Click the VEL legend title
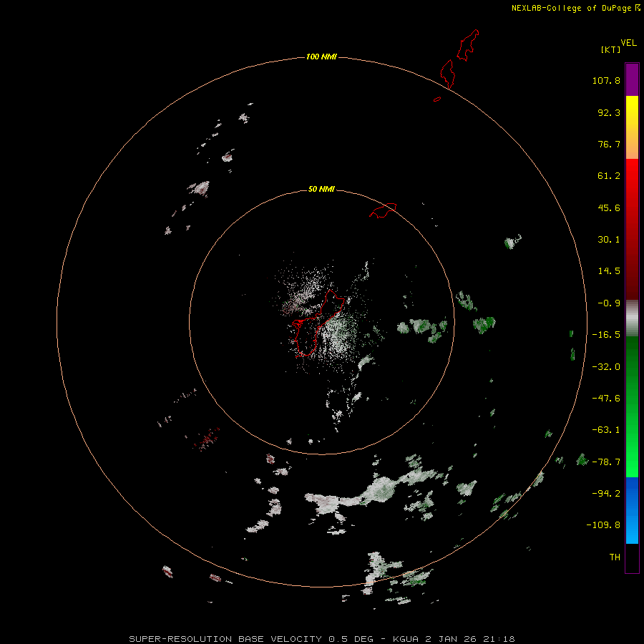 [x=628, y=43]
